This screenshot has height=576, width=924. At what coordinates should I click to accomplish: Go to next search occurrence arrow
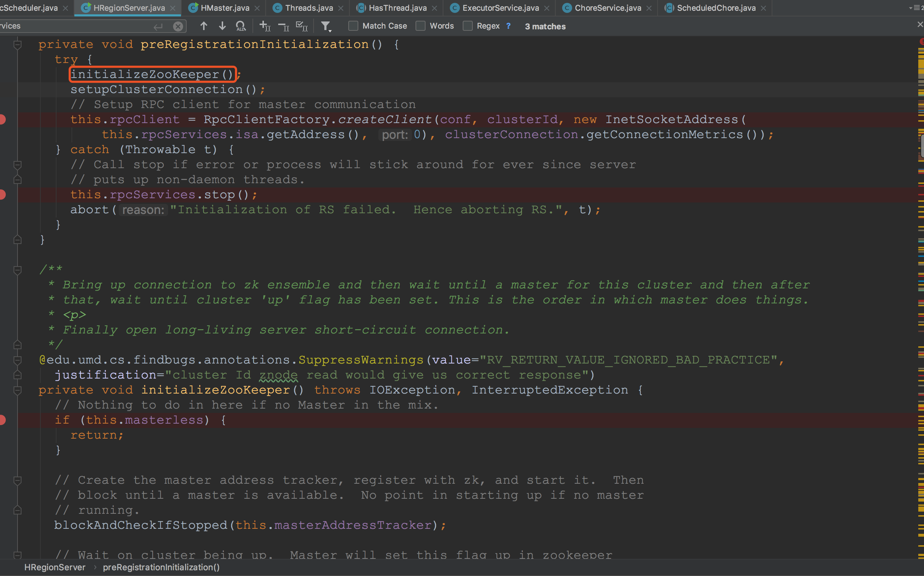click(x=222, y=26)
